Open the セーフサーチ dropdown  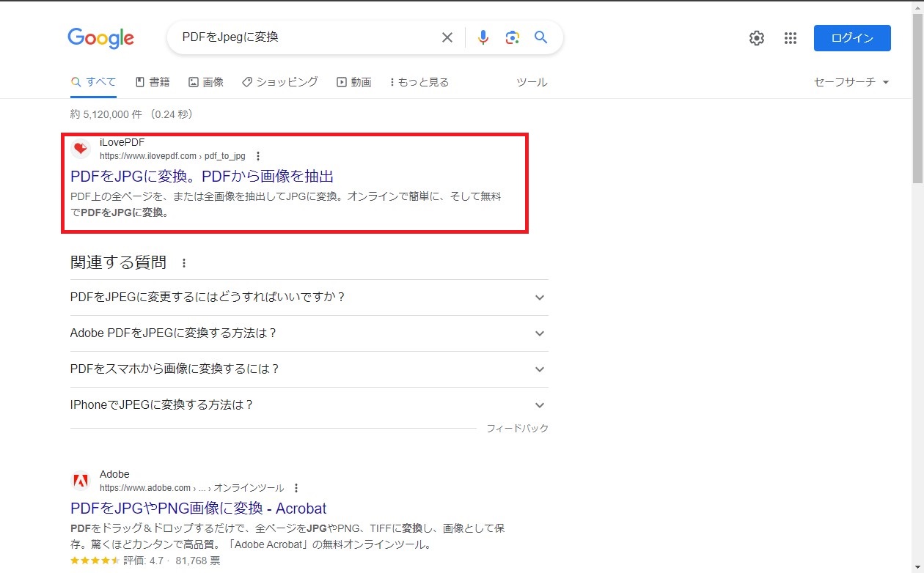[x=851, y=82]
